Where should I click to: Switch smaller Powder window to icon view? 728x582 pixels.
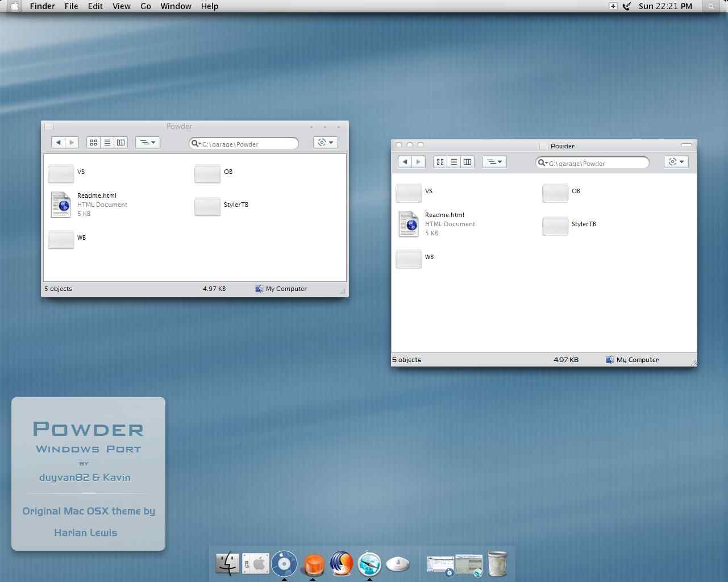click(94, 143)
